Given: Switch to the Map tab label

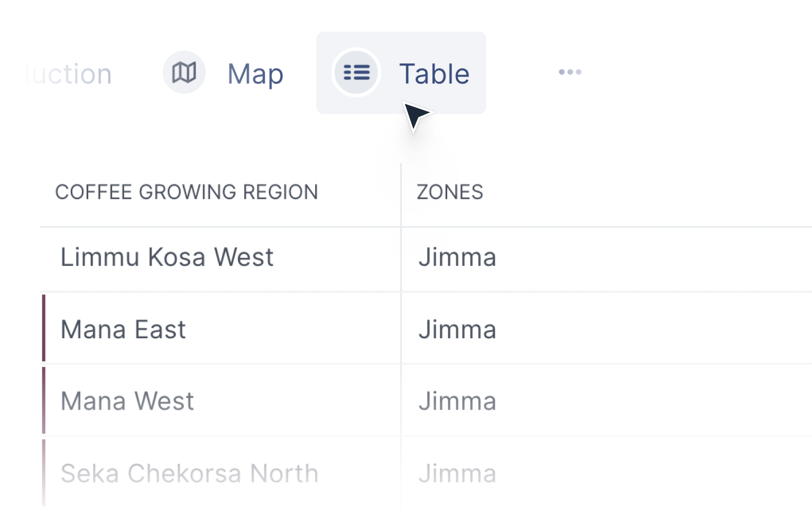Looking at the screenshot, I should click(255, 74).
